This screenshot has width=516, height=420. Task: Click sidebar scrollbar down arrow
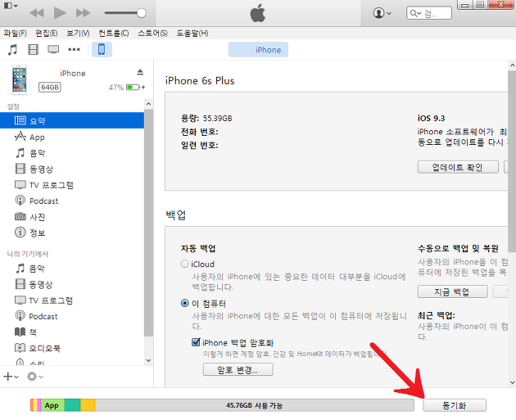pyautogui.click(x=148, y=360)
